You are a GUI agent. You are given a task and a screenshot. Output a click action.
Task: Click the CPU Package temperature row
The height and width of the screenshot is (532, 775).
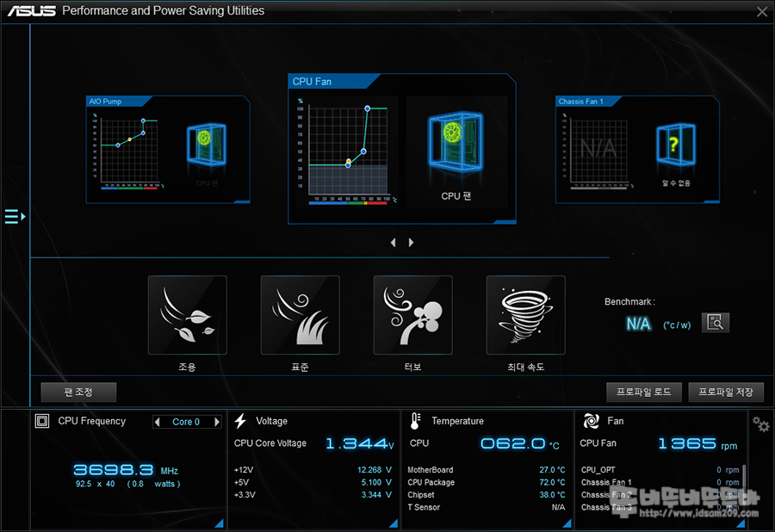(x=487, y=482)
